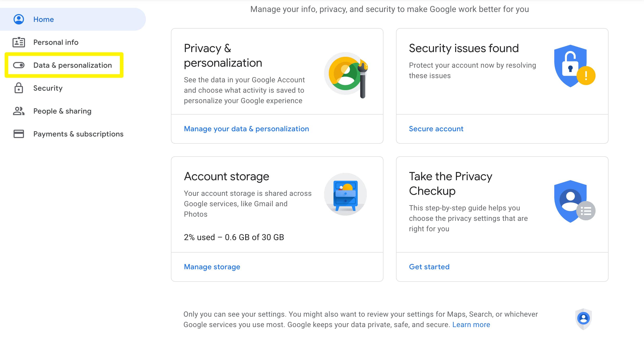Select the People & sharing icon
The height and width of the screenshot is (350, 644).
[18, 111]
